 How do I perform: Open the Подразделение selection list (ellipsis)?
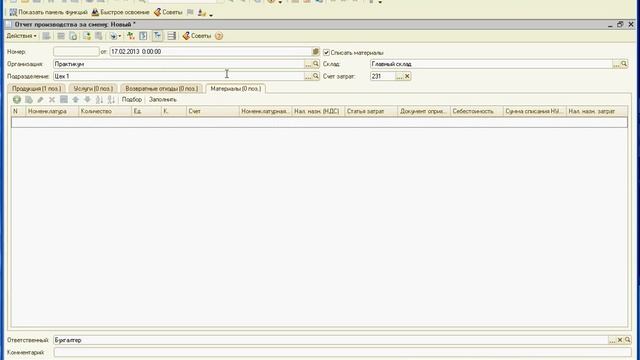(308, 76)
